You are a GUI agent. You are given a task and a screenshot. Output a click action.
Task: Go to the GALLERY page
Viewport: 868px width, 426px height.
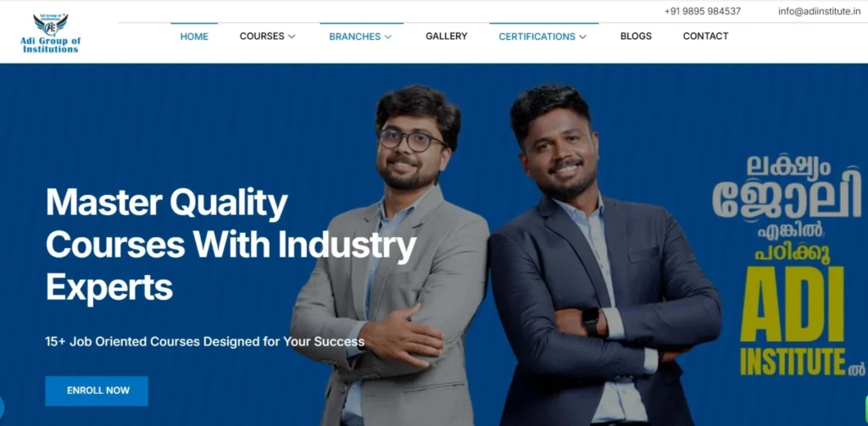446,36
